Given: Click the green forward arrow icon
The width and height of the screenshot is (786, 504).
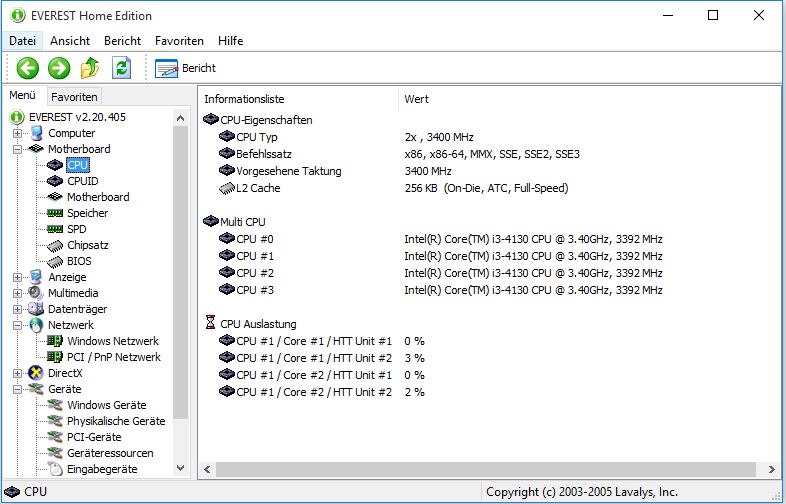Looking at the screenshot, I should 59,68.
